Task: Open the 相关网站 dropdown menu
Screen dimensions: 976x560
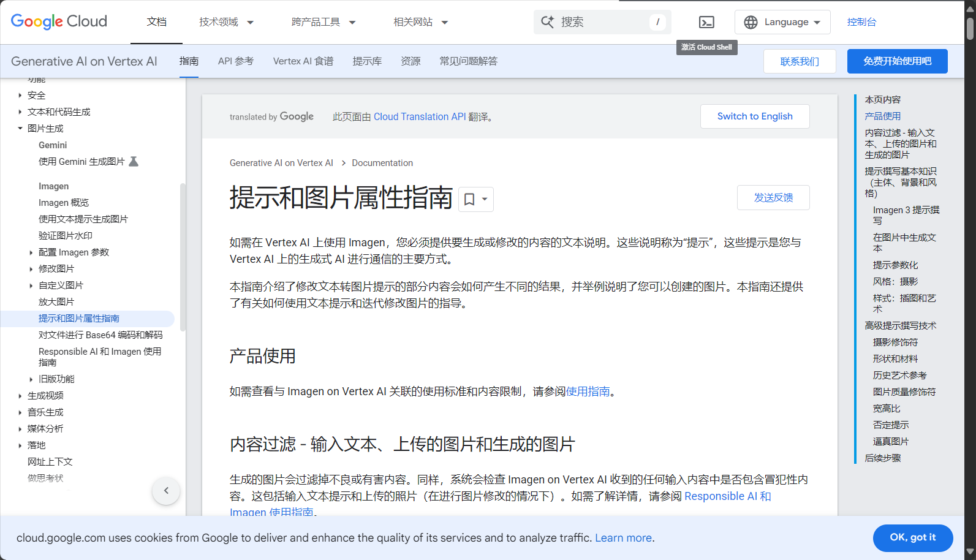Action: pyautogui.click(x=421, y=22)
